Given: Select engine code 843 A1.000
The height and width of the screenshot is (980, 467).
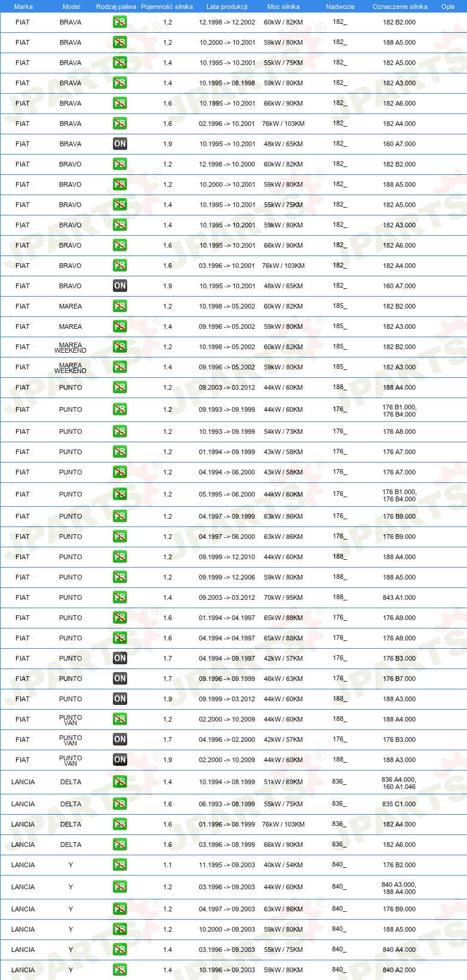Looking at the screenshot, I should [x=400, y=597].
